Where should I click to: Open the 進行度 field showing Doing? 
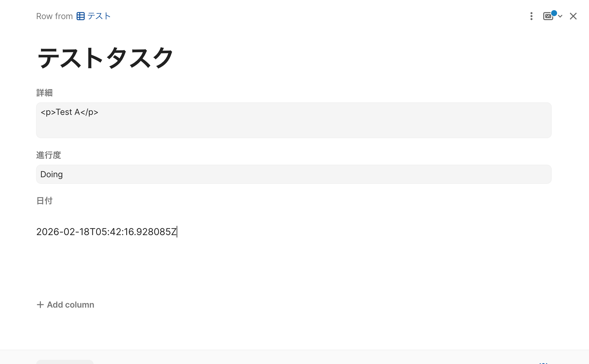pos(294,174)
